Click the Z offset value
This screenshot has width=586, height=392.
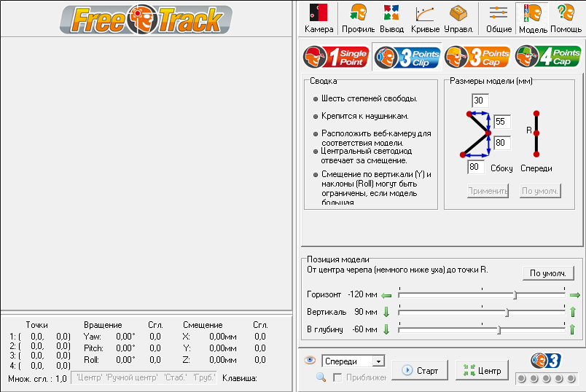click(x=223, y=360)
